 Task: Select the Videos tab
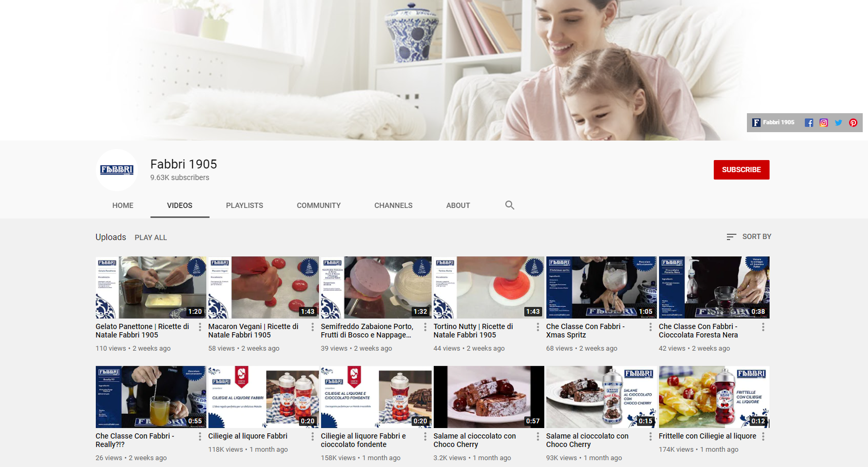(179, 205)
